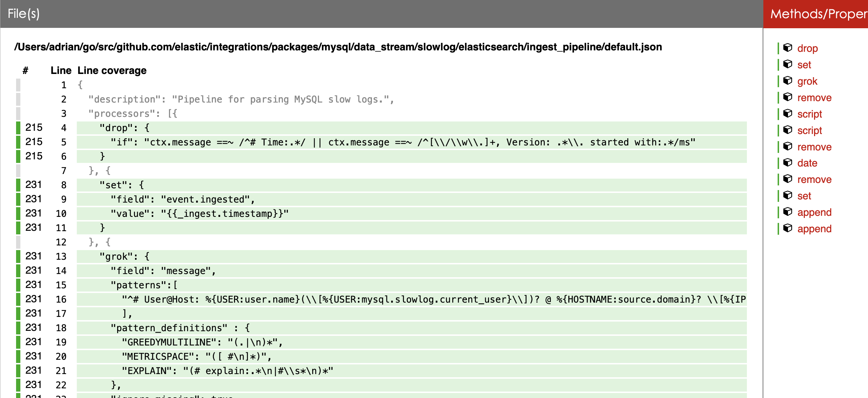Click the cube icon beside second script
This screenshot has width=868, height=398.
[x=788, y=130]
